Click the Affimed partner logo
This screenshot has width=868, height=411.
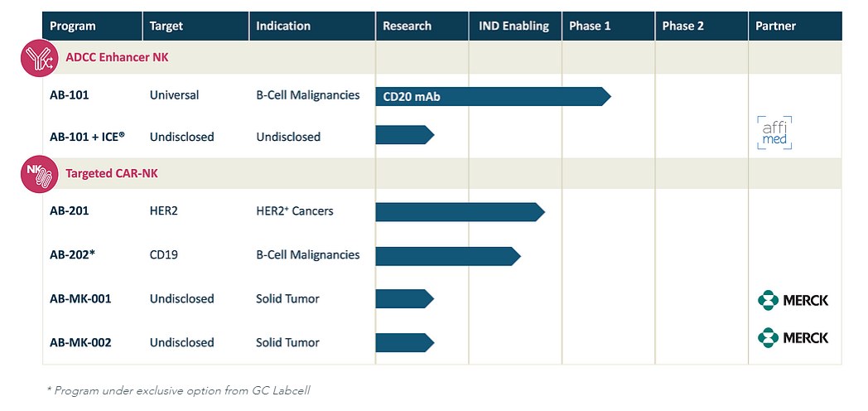pyautogui.click(x=774, y=133)
